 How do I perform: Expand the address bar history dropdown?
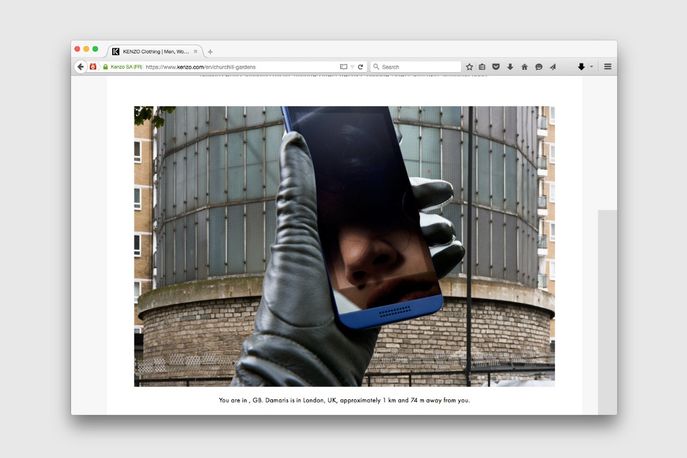(x=352, y=67)
